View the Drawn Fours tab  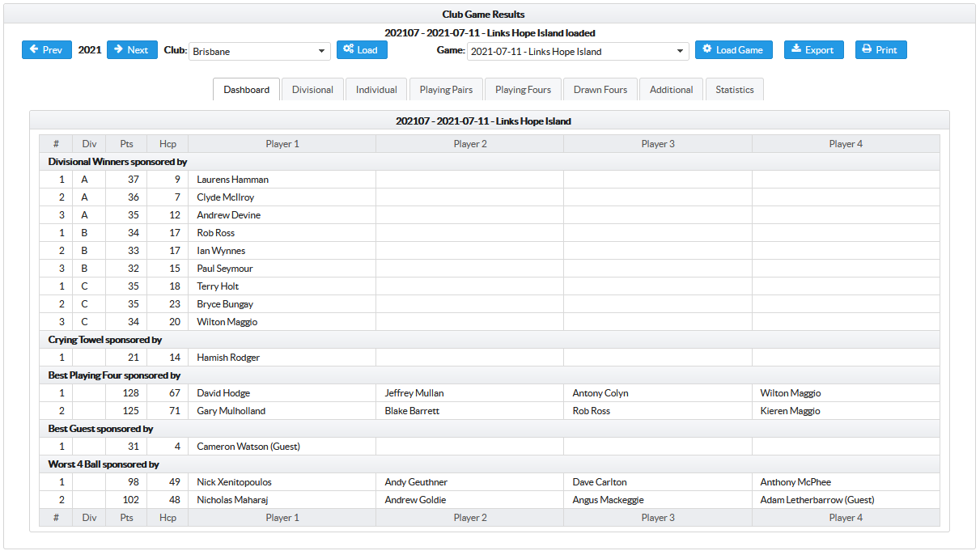coord(600,90)
